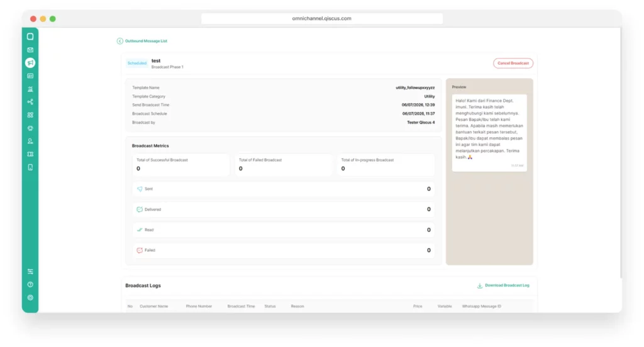The image size is (644, 347).
Task: Open the ID card contacts icon in sidebar
Action: (x=30, y=76)
